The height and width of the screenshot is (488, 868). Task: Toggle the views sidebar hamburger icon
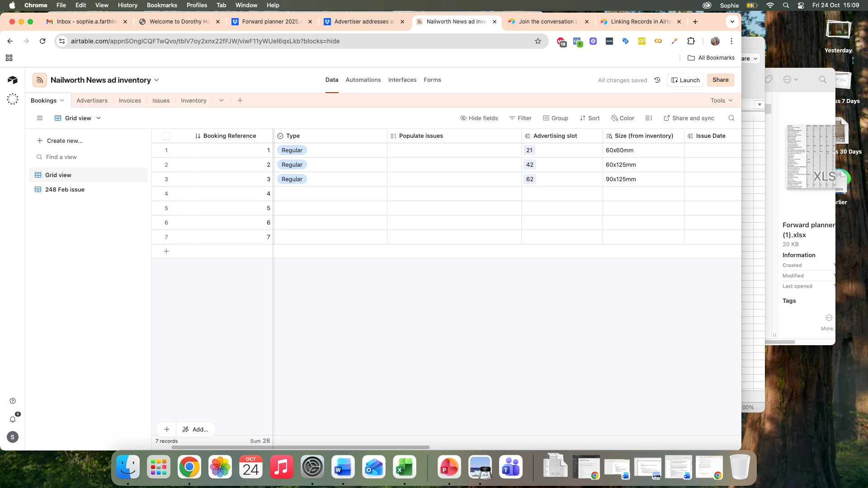click(40, 118)
